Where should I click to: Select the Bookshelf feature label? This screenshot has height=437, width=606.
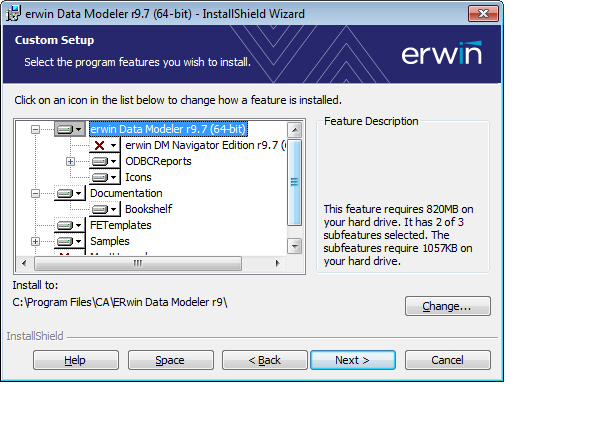pyautogui.click(x=149, y=209)
